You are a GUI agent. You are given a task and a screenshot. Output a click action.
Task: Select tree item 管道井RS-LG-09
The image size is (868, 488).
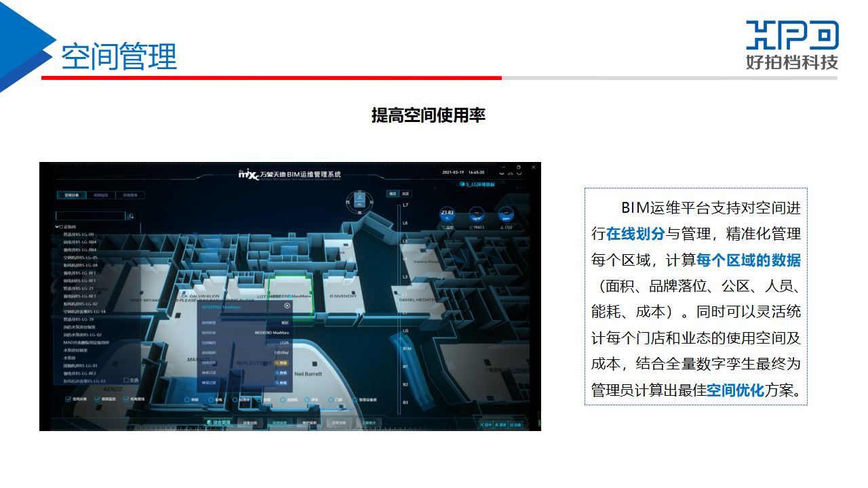coord(79,234)
